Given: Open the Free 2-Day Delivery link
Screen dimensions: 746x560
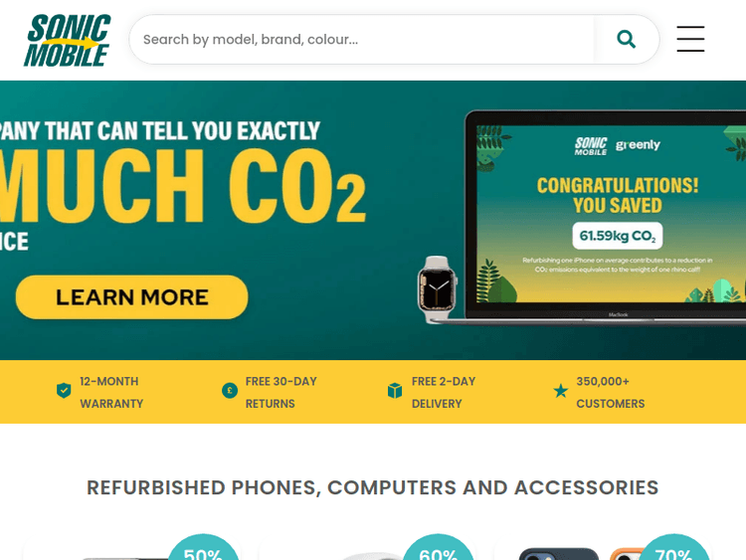Looking at the screenshot, I should [444, 392].
